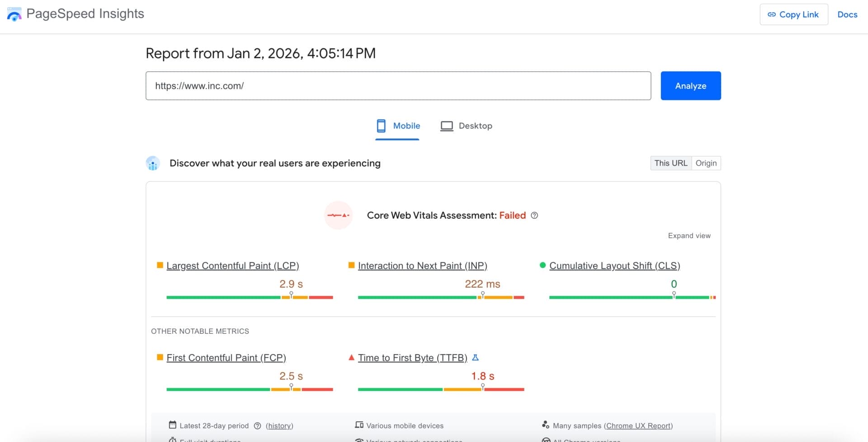
Task: Click the real users experience icon
Action: coord(153,163)
